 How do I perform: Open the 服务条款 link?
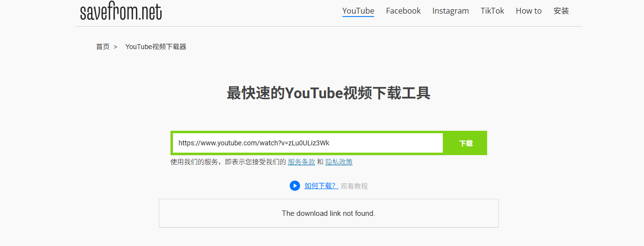tap(301, 162)
